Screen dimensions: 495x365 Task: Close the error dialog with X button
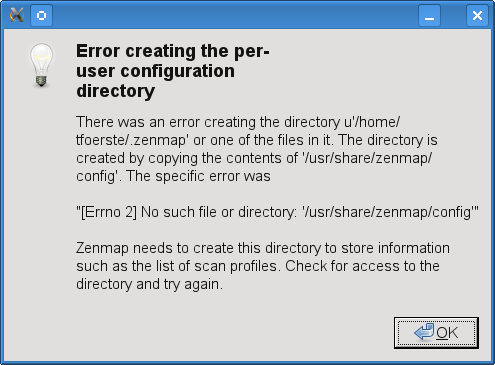click(x=477, y=15)
